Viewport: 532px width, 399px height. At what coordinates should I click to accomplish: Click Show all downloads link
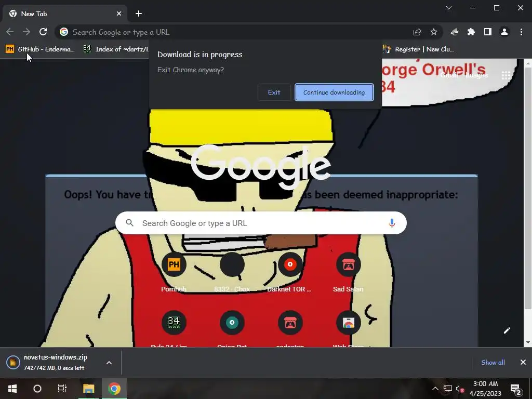click(493, 362)
